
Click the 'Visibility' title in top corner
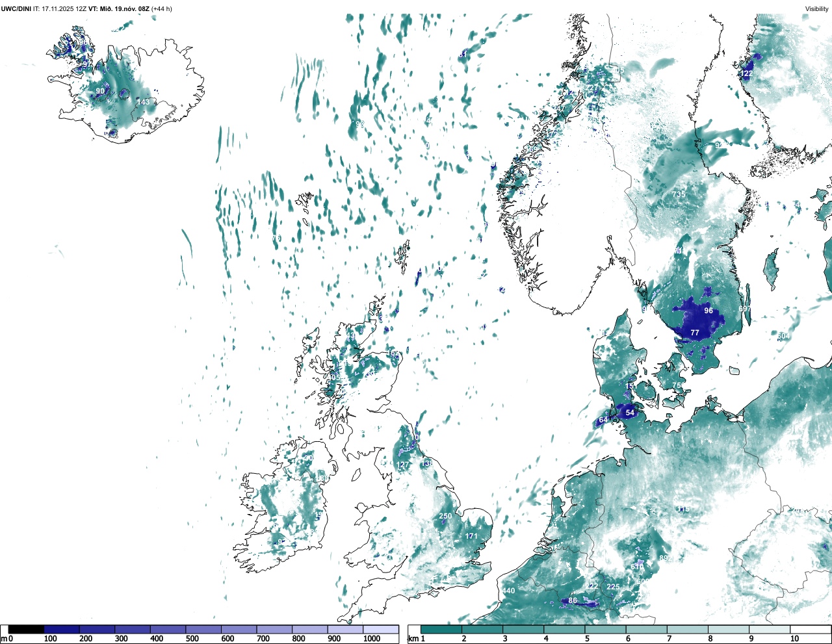click(x=817, y=8)
